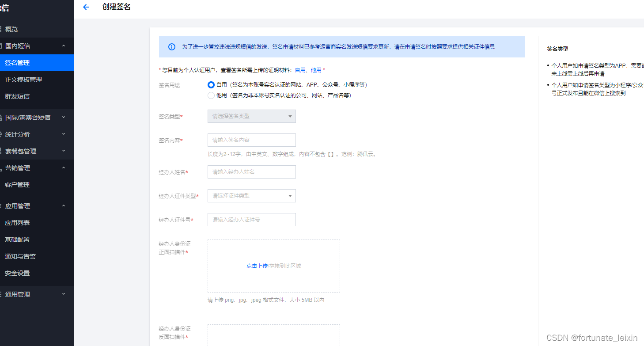Screen dimensions: 644x346
Task: Expand the 国际/港澳台短信 section
Action: coord(37,118)
